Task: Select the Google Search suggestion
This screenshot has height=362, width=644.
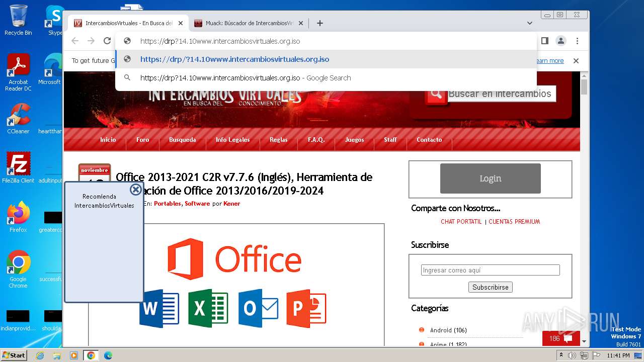Action: tap(326, 78)
